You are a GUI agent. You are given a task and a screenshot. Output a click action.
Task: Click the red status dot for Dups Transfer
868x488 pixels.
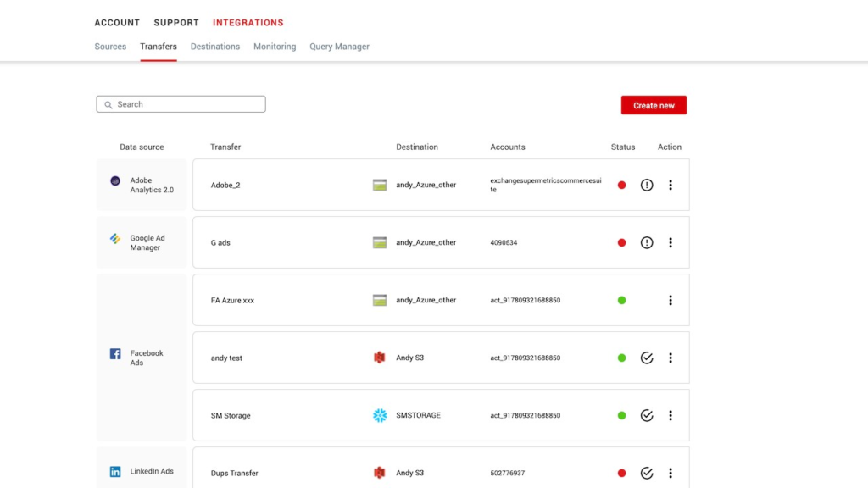tap(621, 473)
